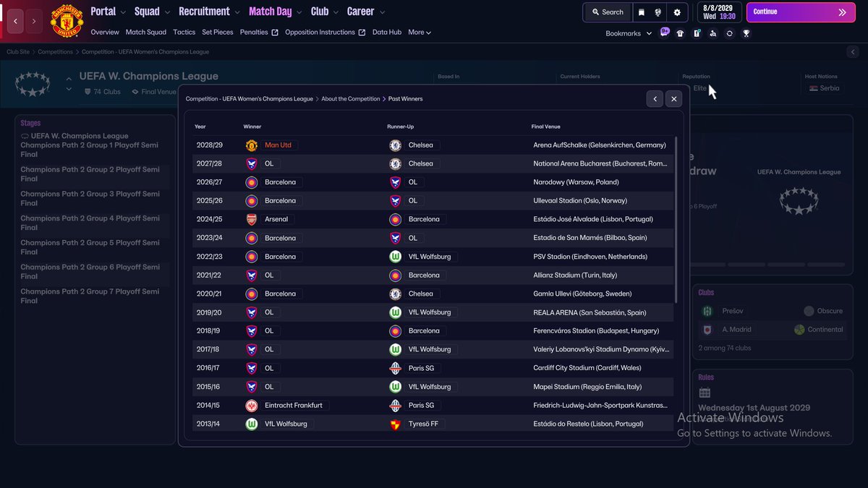This screenshot has width=868, height=488.
Task: Open the More submenu dropdown
Action: [x=420, y=33]
